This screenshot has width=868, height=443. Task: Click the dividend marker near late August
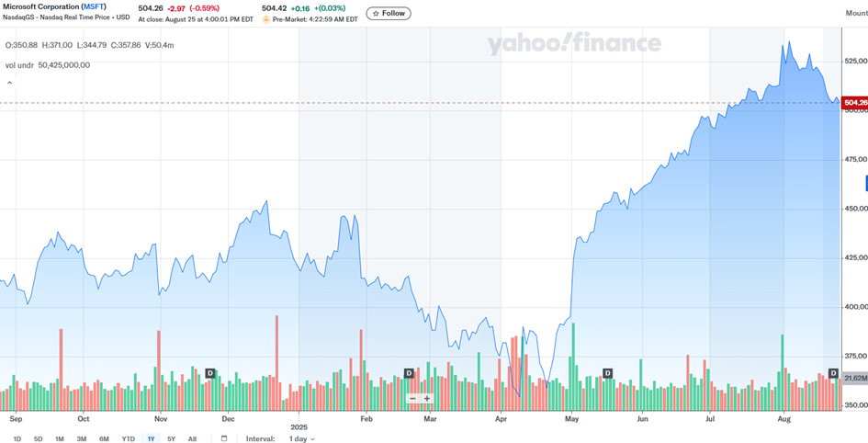[x=833, y=373]
